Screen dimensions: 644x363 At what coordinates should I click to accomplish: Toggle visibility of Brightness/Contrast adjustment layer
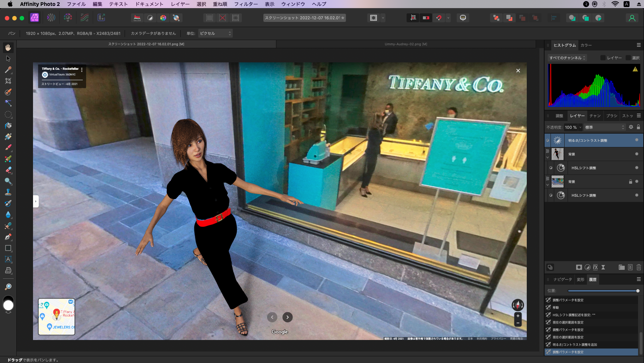click(x=637, y=140)
